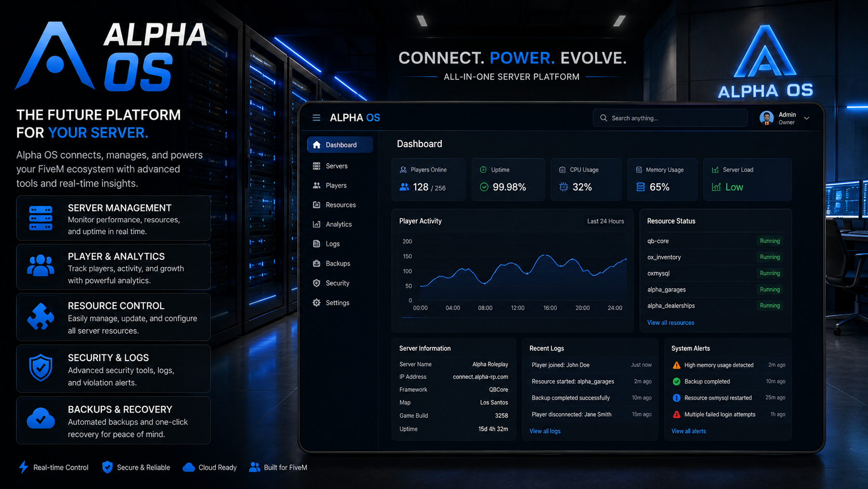This screenshot has width=868, height=489.
Task: Click the Backups icon in sidebar
Action: [x=317, y=263]
